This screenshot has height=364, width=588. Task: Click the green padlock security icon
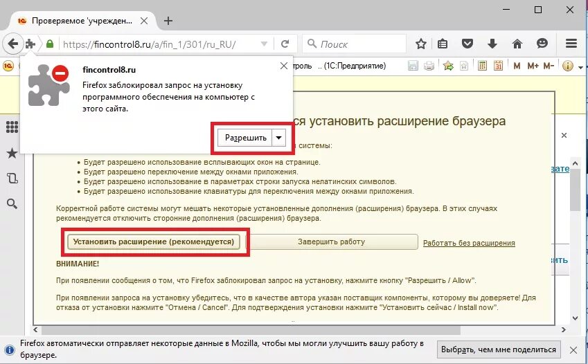49,44
